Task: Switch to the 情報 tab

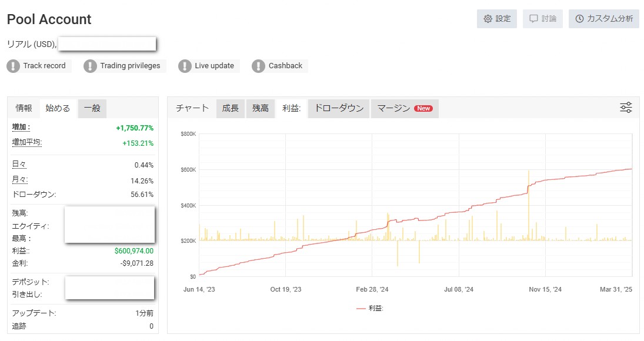Action: [24, 108]
